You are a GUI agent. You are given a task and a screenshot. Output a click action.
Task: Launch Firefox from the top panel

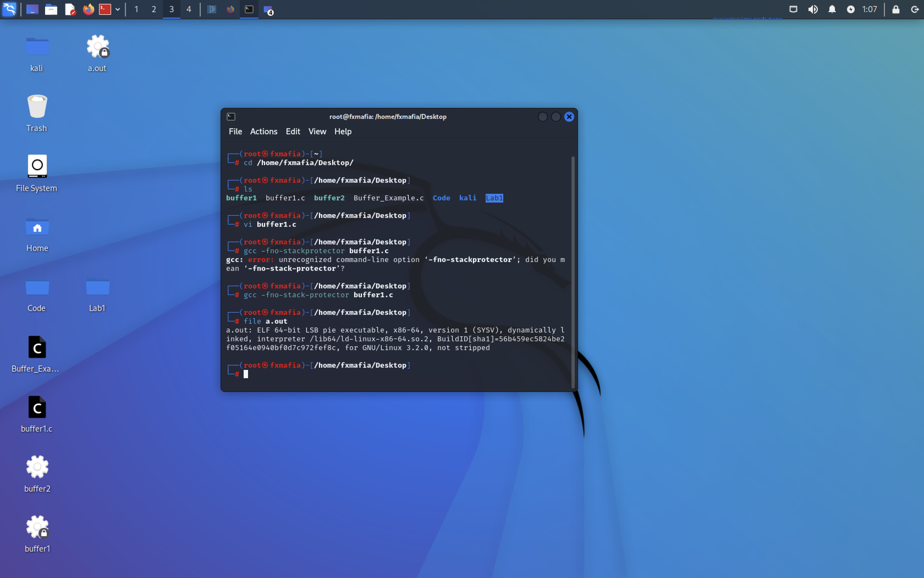point(88,9)
